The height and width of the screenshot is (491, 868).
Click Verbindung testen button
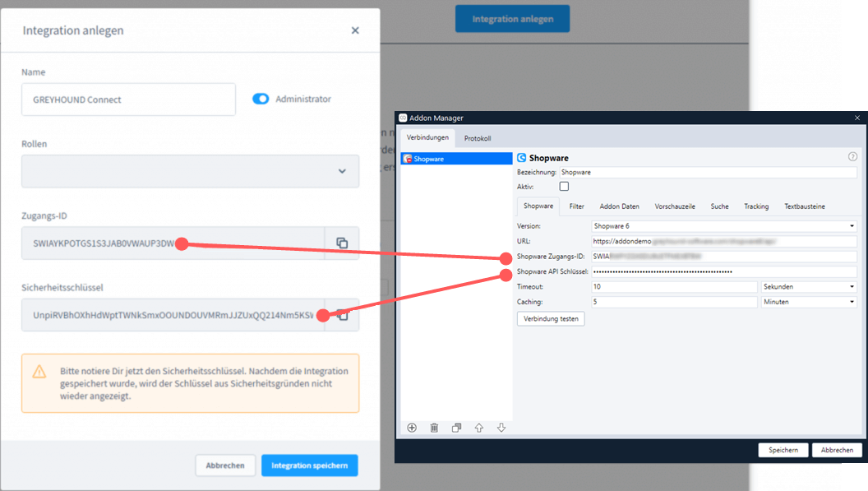[x=551, y=318]
